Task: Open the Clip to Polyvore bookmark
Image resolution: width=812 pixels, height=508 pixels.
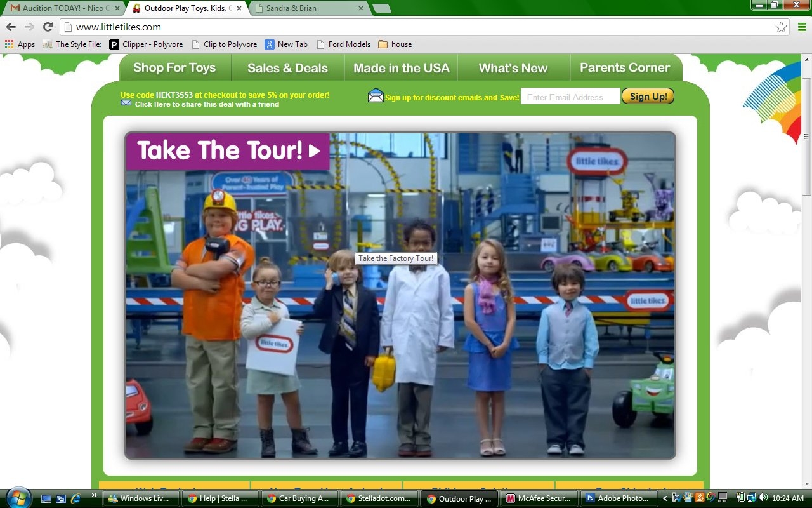Action: coord(224,44)
